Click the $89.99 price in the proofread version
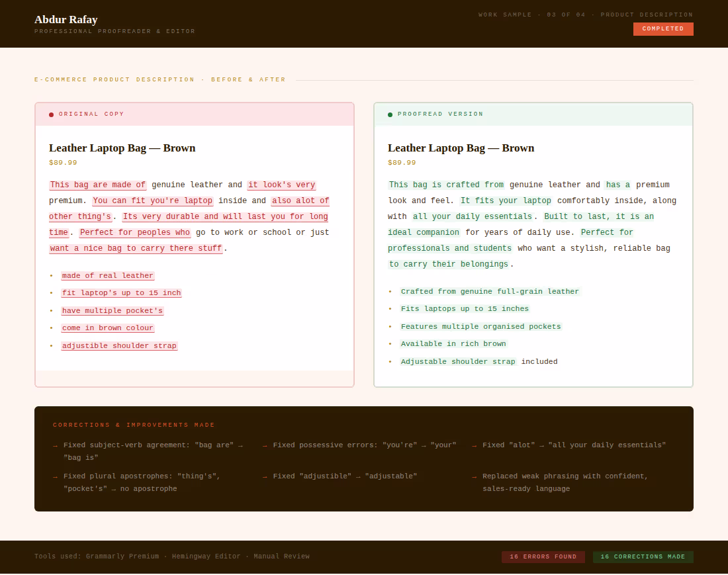Screen dimensions: 728x575 (x=402, y=162)
